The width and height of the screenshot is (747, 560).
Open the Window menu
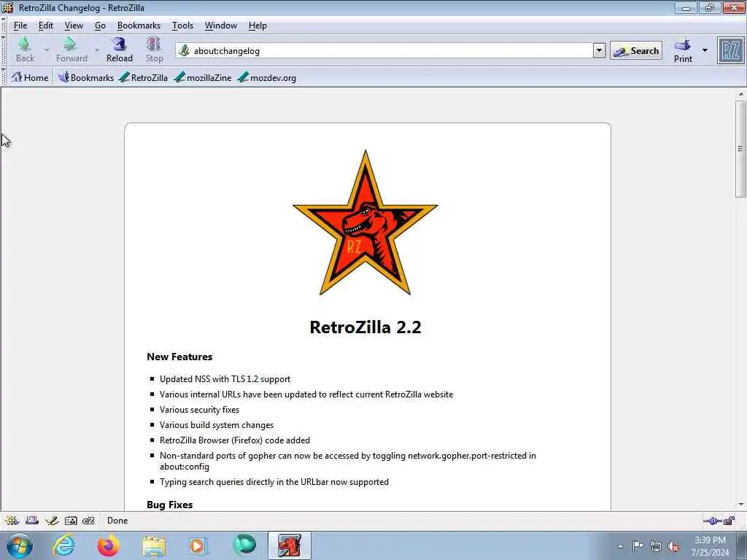220,26
